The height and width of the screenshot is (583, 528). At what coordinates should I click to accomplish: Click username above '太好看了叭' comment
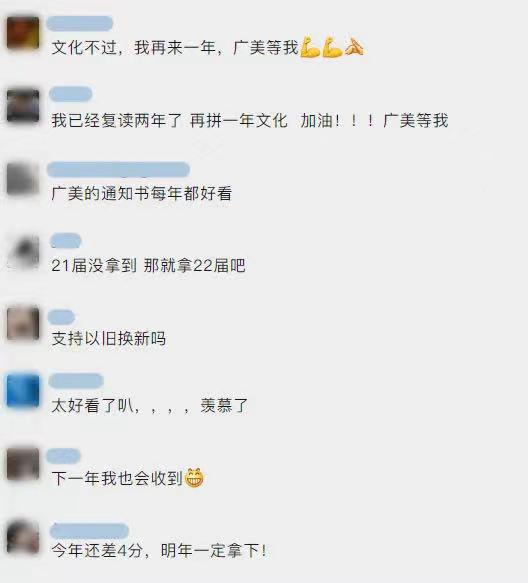tap(76, 381)
